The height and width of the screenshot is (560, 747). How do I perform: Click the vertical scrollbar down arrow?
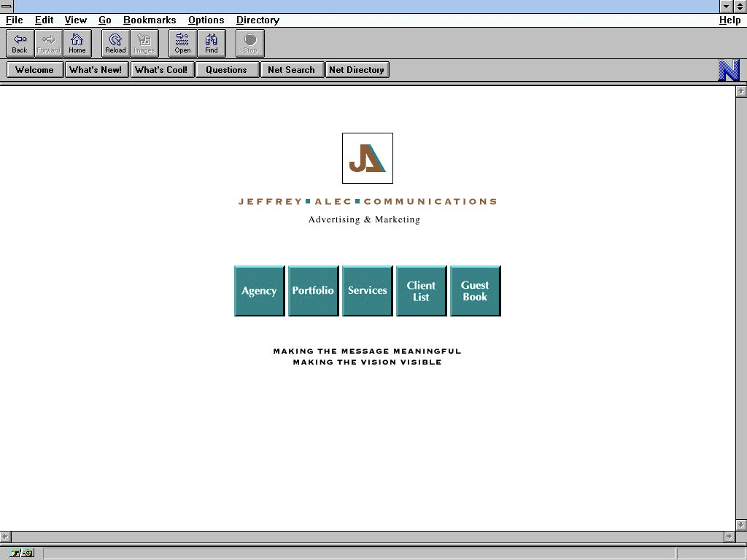pyautogui.click(x=741, y=524)
